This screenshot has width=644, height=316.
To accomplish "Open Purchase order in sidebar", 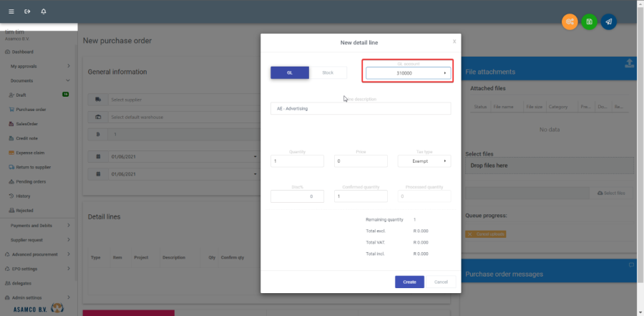I will [31, 110].
